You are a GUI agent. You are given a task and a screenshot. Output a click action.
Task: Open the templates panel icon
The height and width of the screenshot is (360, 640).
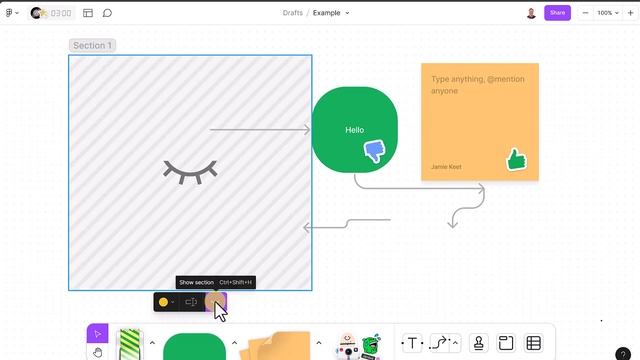[x=88, y=13]
